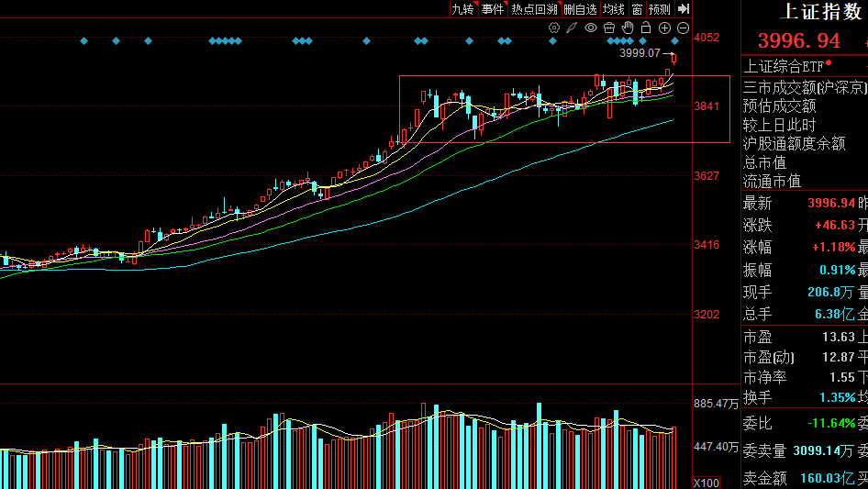Zoom out with the minus icon

[683, 28]
